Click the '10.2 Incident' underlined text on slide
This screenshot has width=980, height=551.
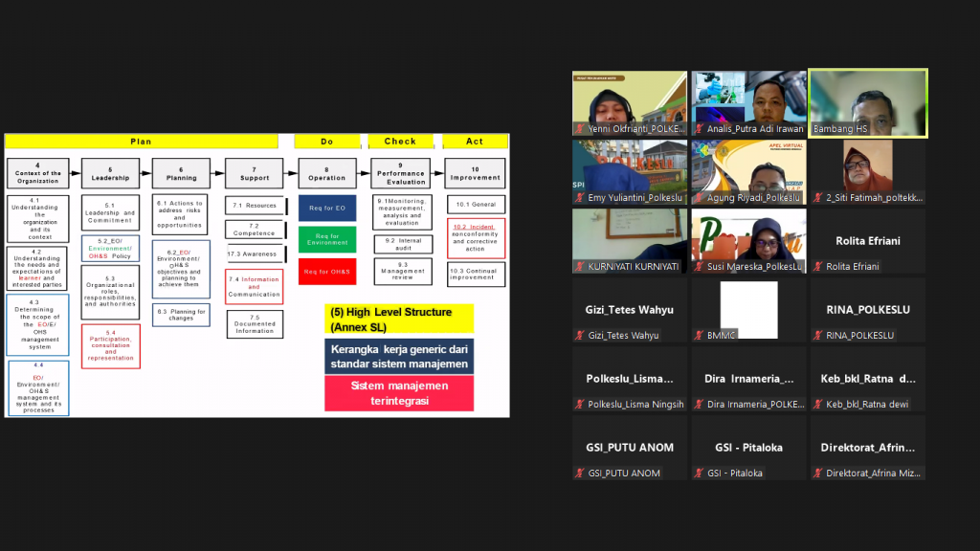coord(475,227)
